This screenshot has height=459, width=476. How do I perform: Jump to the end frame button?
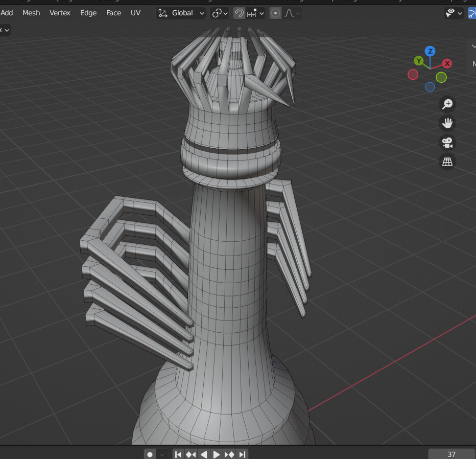[243, 454]
